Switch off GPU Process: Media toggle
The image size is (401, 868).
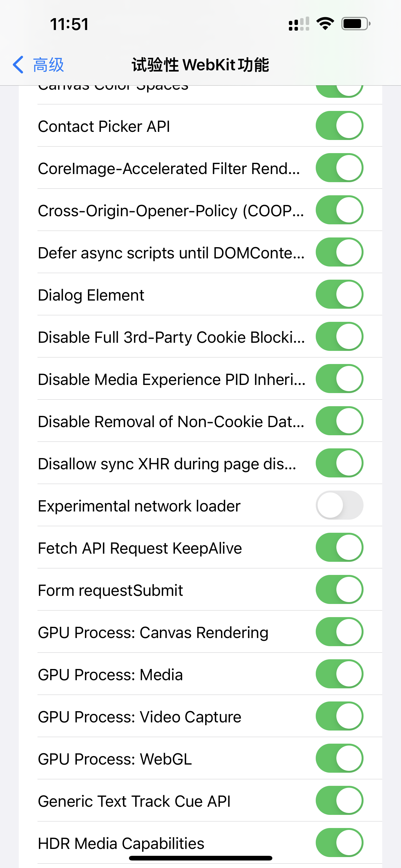pos(339,674)
